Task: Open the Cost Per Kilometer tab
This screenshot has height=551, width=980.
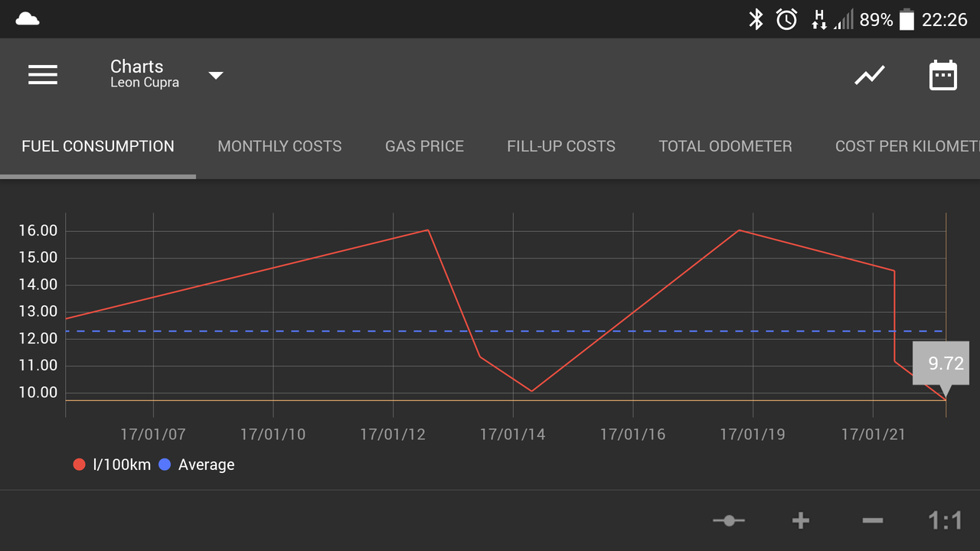Action: [907, 146]
